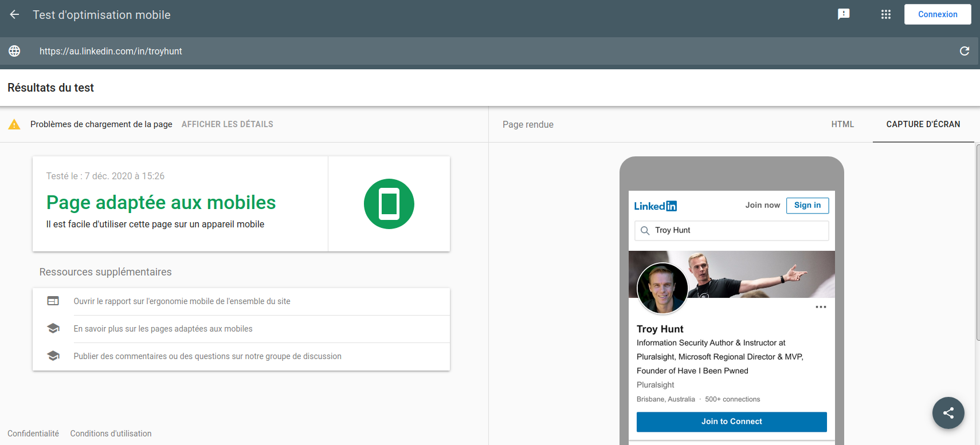Click the Pluralsight company text
This screenshot has width=980, height=445.
(x=656, y=385)
